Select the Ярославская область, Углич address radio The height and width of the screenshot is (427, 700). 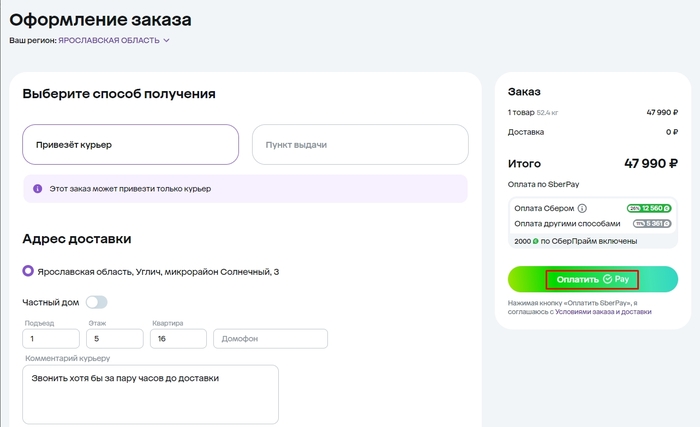(28, 271)
